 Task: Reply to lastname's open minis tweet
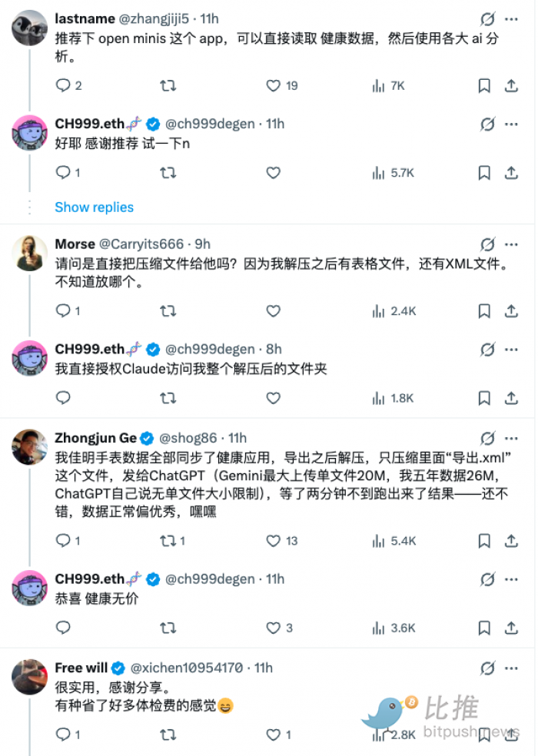[63, 86]
